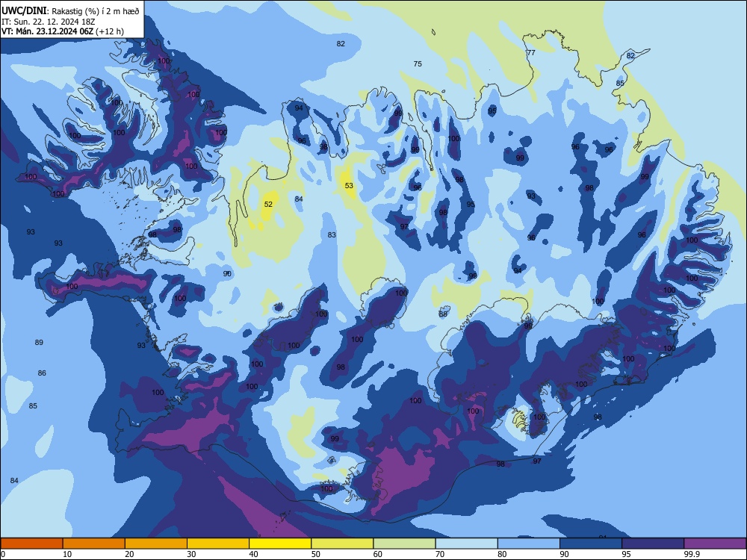Click the light green 60–70 legend swatch
The height and width of the screenshot is (560, 747).
(x=404, y=544)
